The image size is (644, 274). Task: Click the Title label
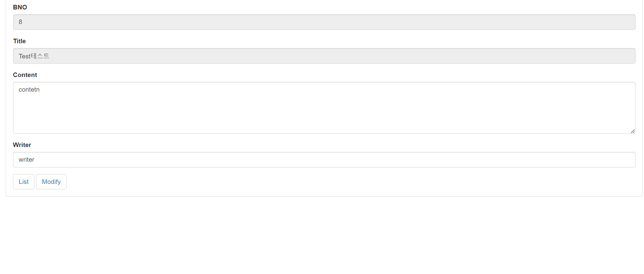pyautogui.click(x=19, y=41)
